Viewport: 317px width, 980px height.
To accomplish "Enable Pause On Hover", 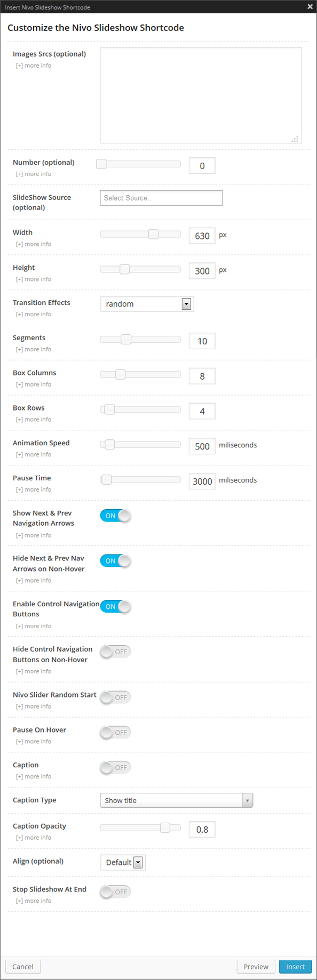I will click(115, 733).
